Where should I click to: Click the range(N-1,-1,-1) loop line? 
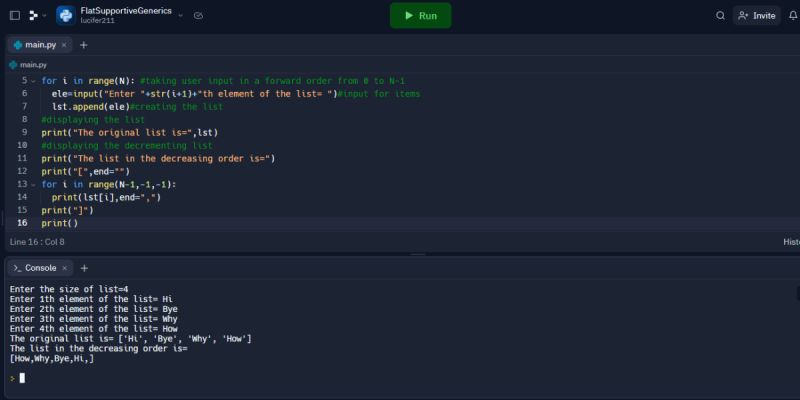click(x=109, y=184)
